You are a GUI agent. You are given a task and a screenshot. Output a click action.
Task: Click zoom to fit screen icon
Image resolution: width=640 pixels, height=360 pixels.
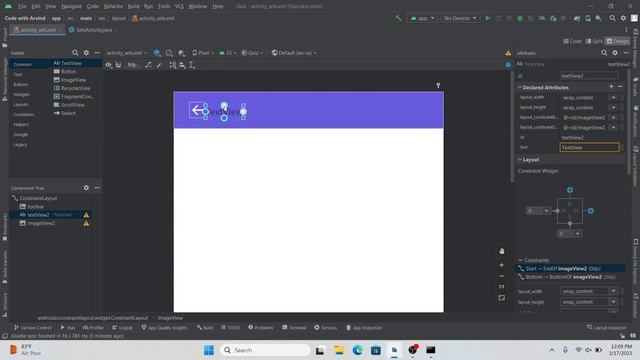[x=502, y=298]
